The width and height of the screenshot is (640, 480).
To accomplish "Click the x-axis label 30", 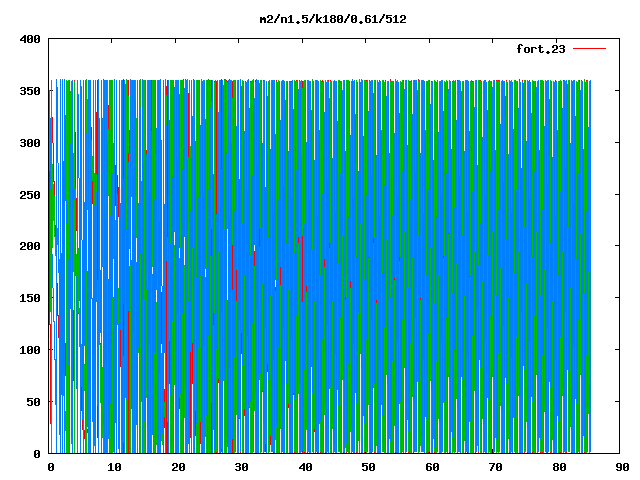I will click(241, 467).
